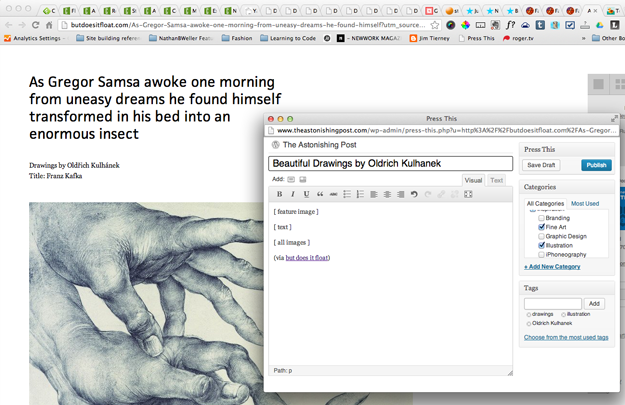The width and height of the screenshot is (625, 405).
Task: Remove the 'drawings' tag
Action: click(529, 315)
